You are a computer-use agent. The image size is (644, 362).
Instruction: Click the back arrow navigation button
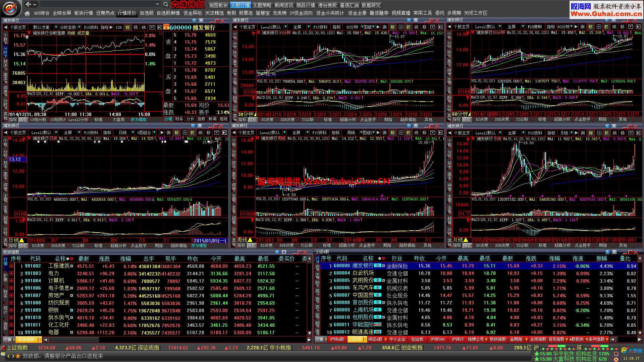[29, 4]
